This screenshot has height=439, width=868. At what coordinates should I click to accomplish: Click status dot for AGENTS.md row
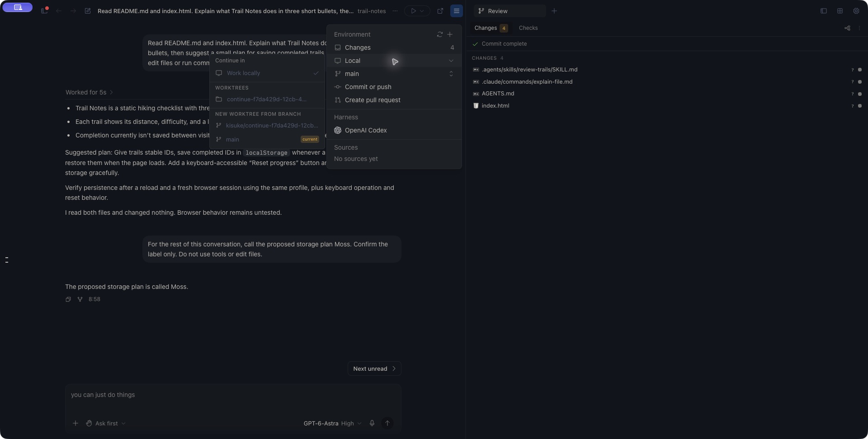coord(860,94)
